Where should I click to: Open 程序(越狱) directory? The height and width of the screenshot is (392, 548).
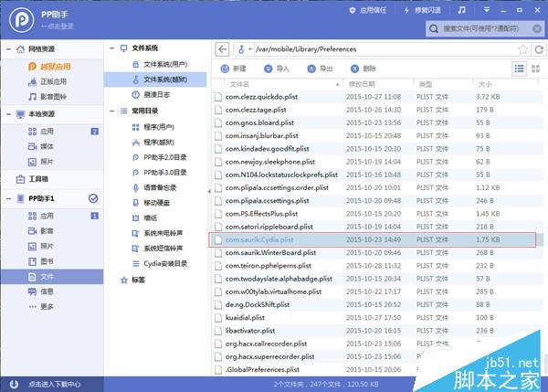[x=153, y=142]
